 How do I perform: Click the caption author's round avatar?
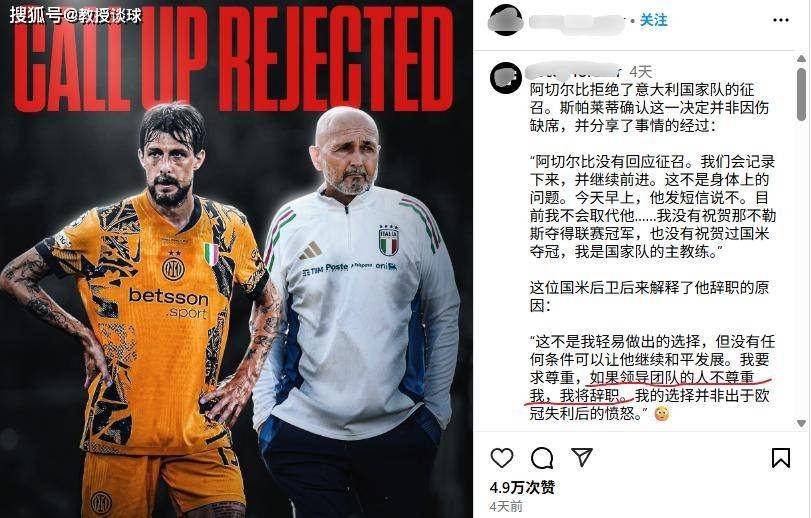click(x=506, y=78)
